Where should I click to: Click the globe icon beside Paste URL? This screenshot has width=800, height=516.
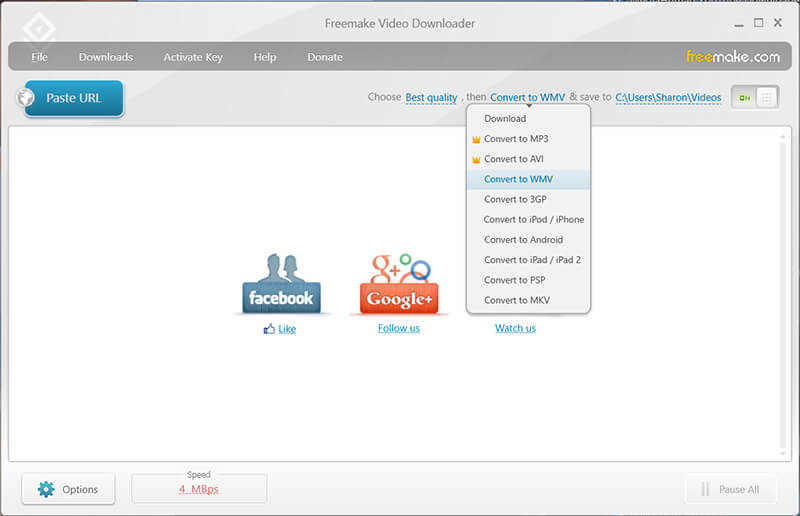click(x=26, y=97)
